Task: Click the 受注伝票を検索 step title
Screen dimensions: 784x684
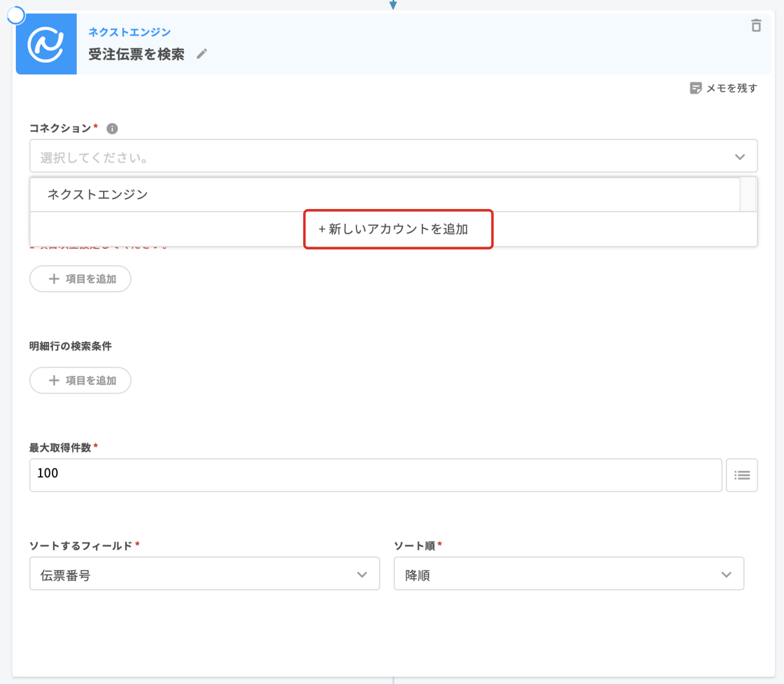Action: (x=136, y=54)
